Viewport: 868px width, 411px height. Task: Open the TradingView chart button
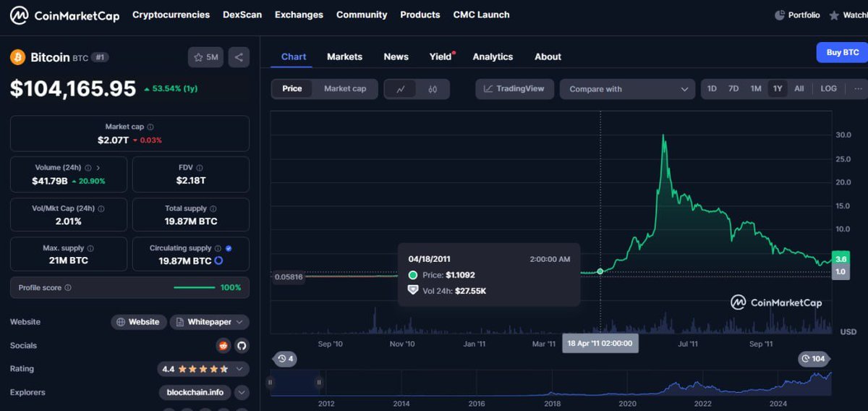click(515, 89)
